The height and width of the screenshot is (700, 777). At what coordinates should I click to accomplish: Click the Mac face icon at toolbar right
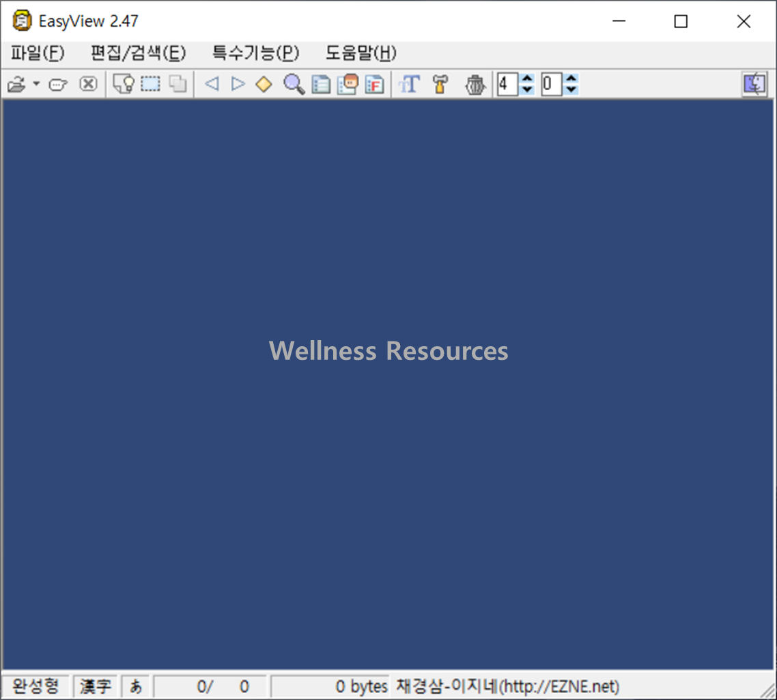pyautogui.click(x=754, y=84)
